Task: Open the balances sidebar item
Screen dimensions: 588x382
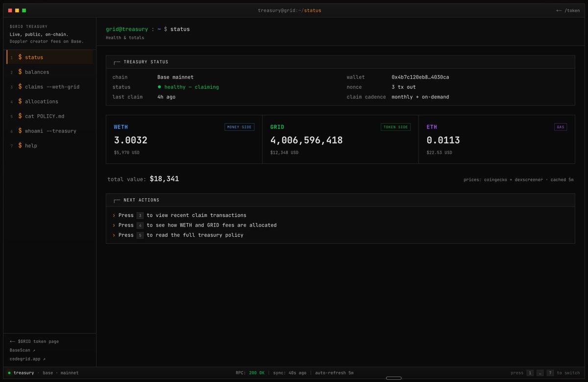Action: 50,72
